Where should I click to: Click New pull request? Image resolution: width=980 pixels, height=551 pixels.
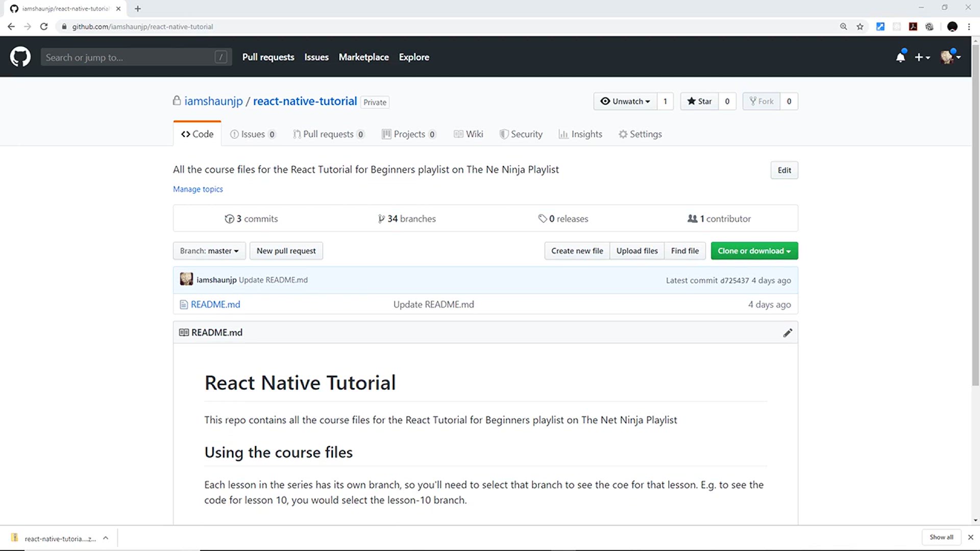pyautogui.click(x=286, y=251)
